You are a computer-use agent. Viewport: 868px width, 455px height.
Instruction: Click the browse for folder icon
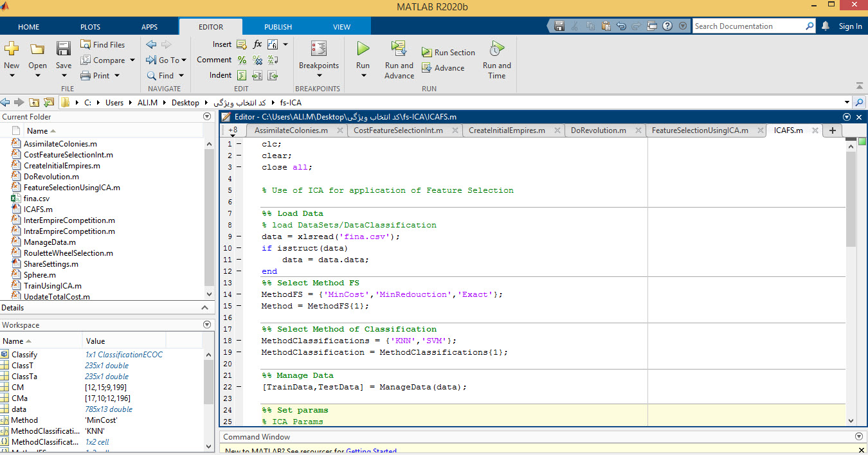click(48, 102)
